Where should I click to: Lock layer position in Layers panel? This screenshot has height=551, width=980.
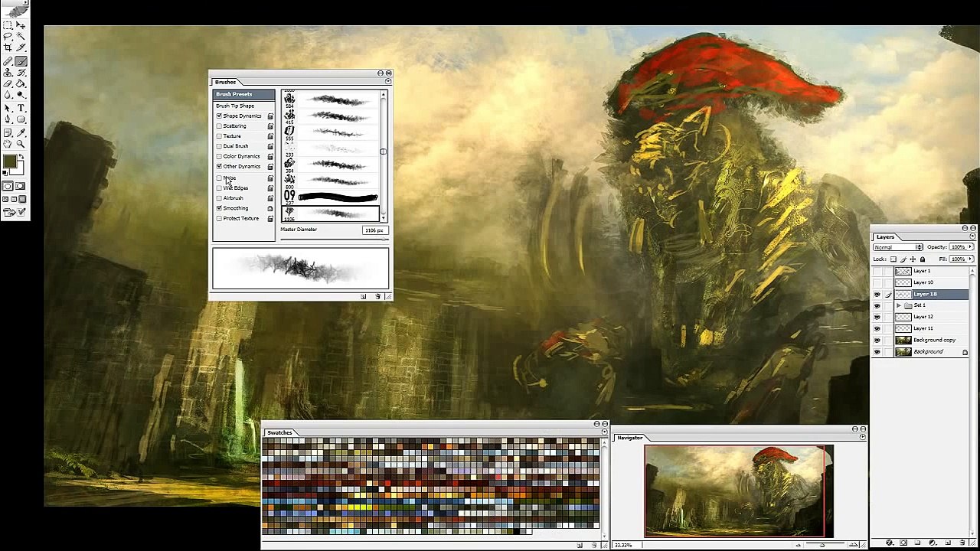point(913,259)
